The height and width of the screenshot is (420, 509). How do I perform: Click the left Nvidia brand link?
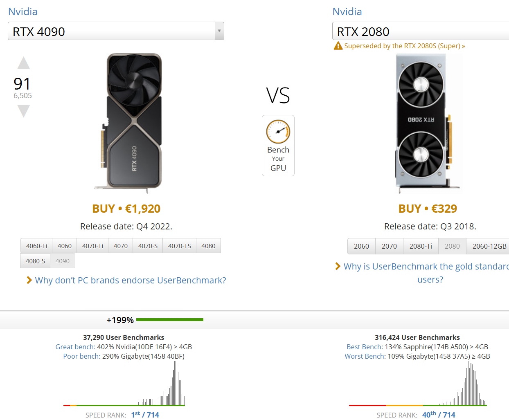23,11
